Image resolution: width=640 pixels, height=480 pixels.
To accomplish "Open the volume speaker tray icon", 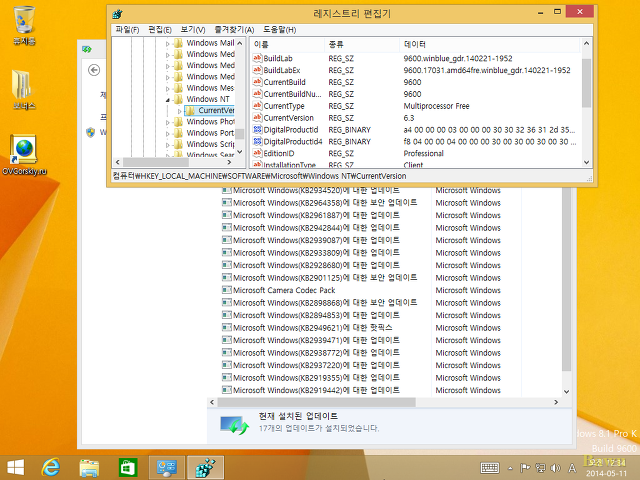I will tap(556, 468).
